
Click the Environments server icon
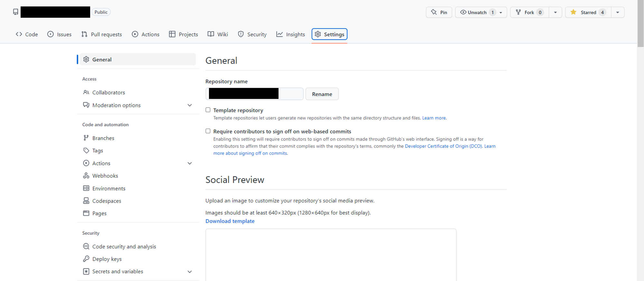(x=86, y=188)
